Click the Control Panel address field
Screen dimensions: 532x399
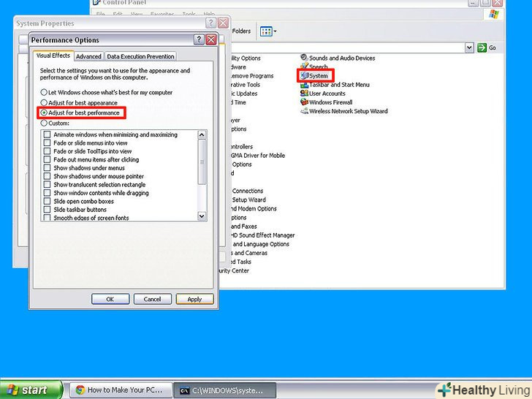click(346, 47)
